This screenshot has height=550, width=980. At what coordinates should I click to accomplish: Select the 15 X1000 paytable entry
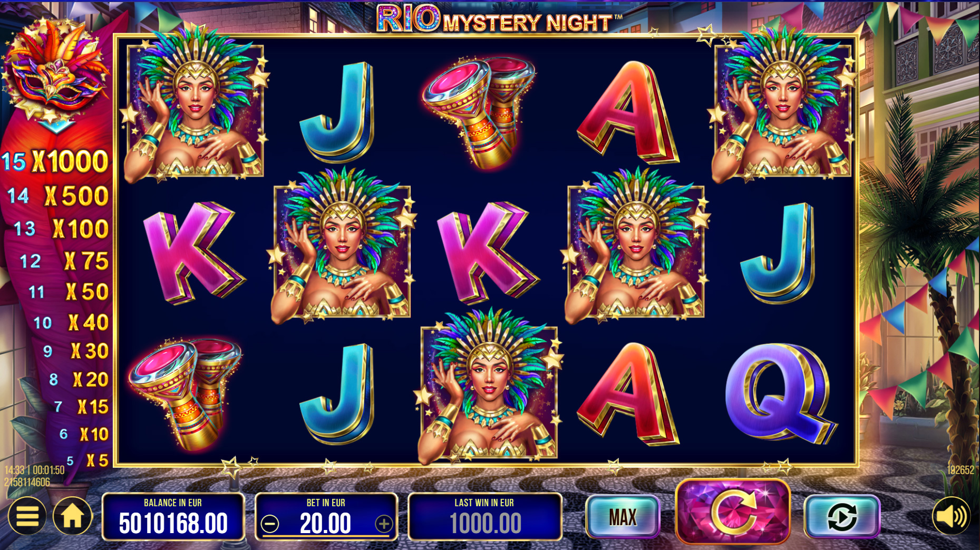click(55, 161)
